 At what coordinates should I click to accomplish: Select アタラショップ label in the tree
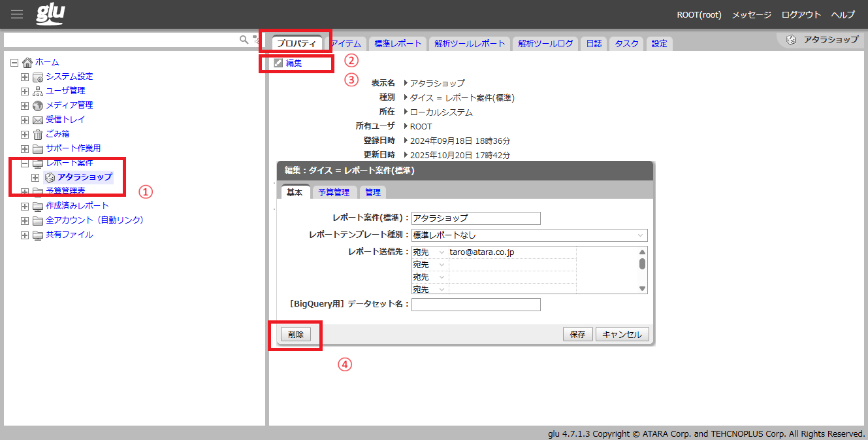pyautogui.click(x=84, y=177)
